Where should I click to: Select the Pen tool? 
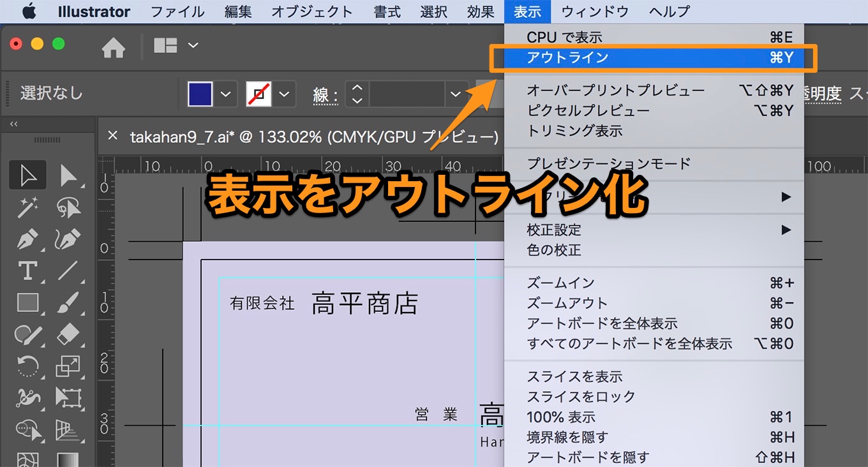click(27, 240)
